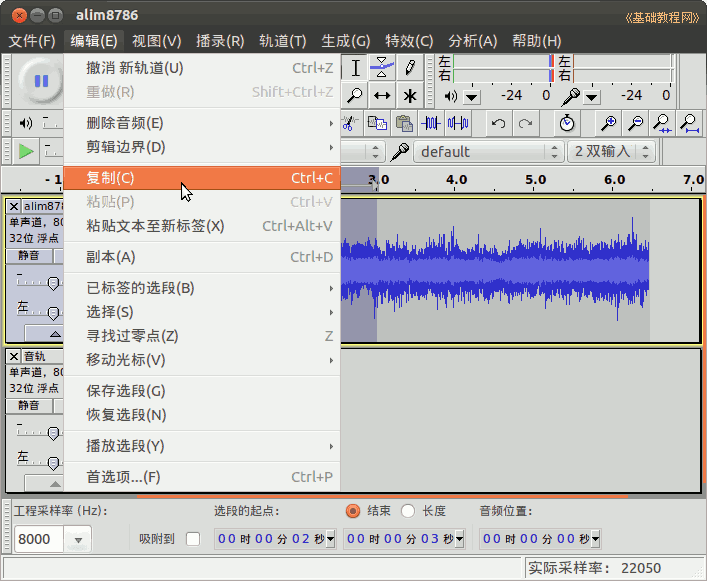
Task: Click mixer toolbar speaker volume icon
Action: (26, 123)
